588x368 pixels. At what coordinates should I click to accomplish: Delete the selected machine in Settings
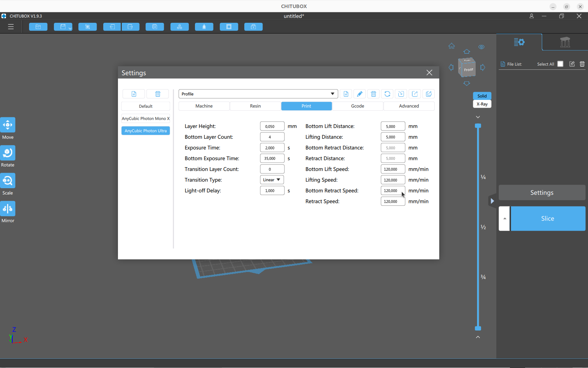pos(157,94)
